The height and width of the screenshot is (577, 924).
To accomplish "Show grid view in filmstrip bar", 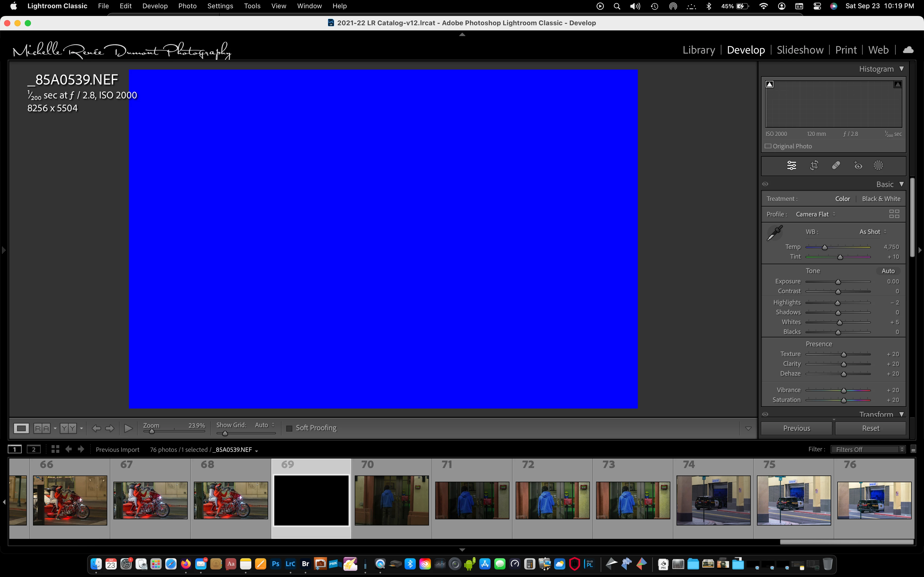I will click(x=55, y=449).
